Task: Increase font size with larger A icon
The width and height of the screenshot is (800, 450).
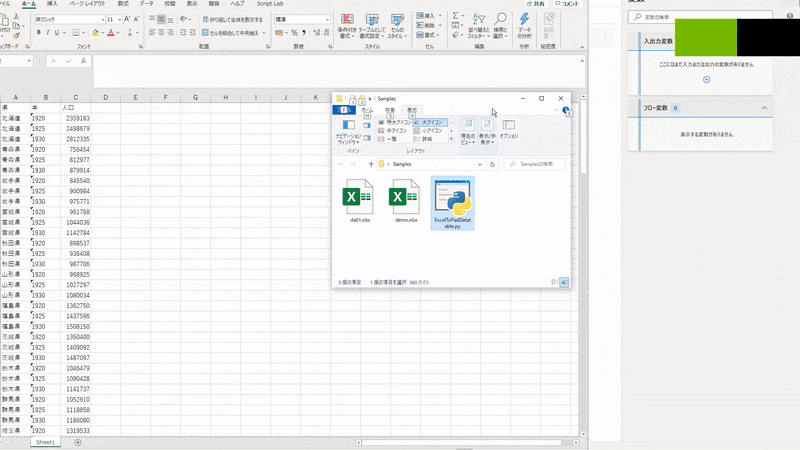Action: [x=127, y=19]
